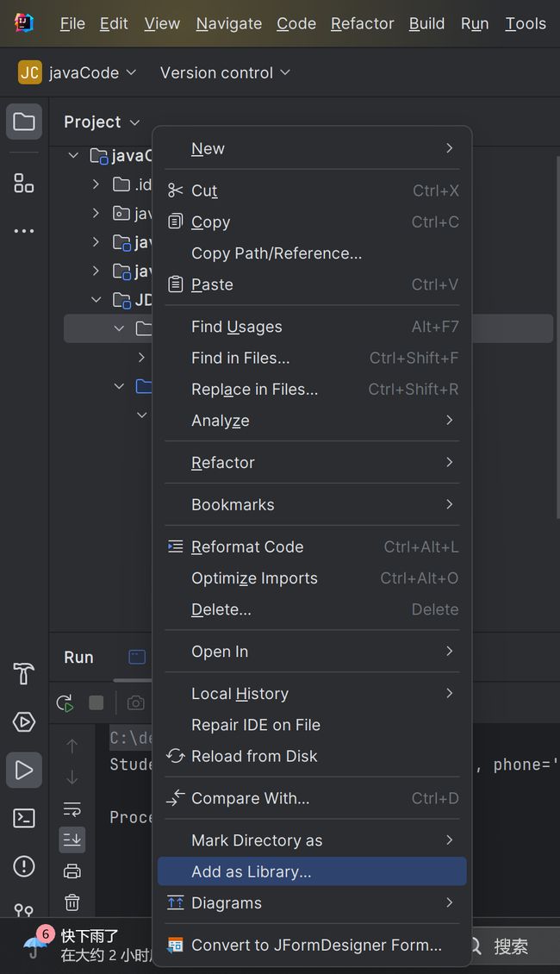The height and width of the screenshot is (974, 560).
Task: Select the Run panel tab
Action: [79, 657]
